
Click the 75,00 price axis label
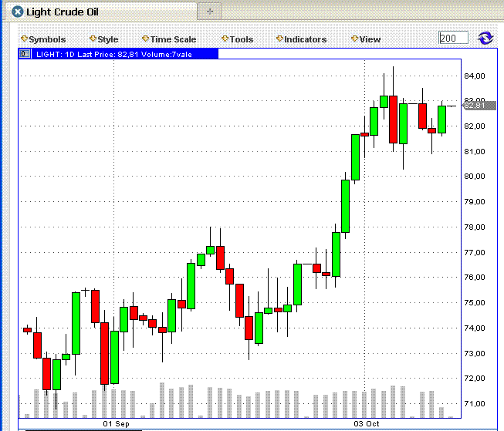(x=475, y=303)
